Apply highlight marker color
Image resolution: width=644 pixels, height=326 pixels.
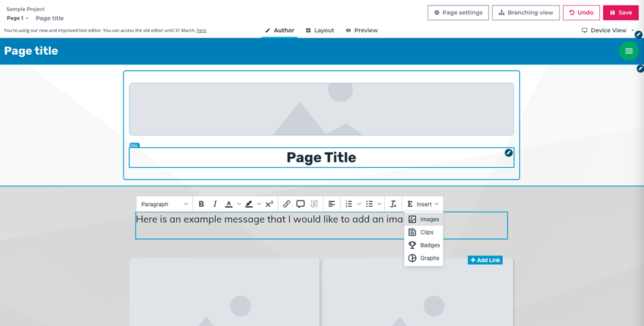point(249,204)
